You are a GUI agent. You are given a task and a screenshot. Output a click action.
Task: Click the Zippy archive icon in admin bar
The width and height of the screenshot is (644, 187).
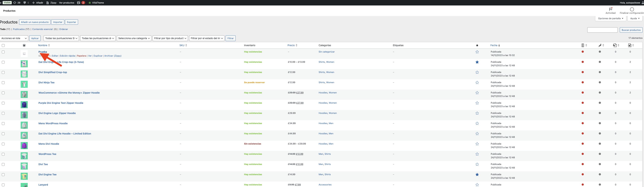(48, 3)
